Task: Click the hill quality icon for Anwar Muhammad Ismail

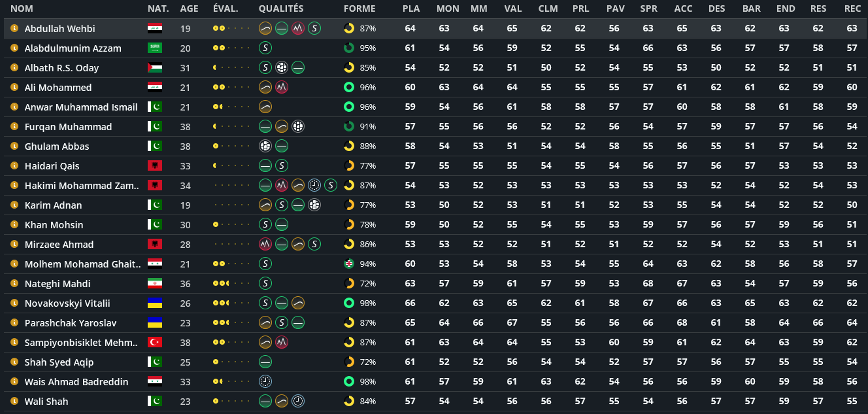Action: click(x=265, y=107)
